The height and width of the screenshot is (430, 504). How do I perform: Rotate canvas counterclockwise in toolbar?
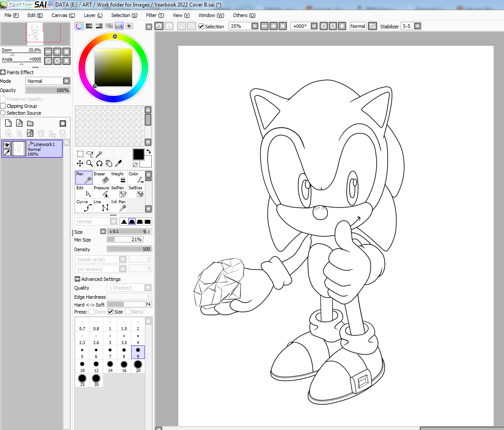324,26
